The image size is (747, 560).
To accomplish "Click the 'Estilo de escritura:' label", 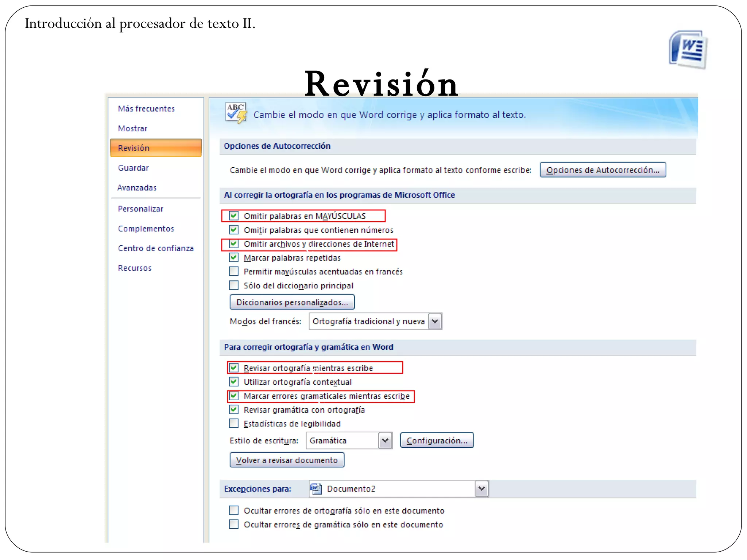I will pos(264,440).
